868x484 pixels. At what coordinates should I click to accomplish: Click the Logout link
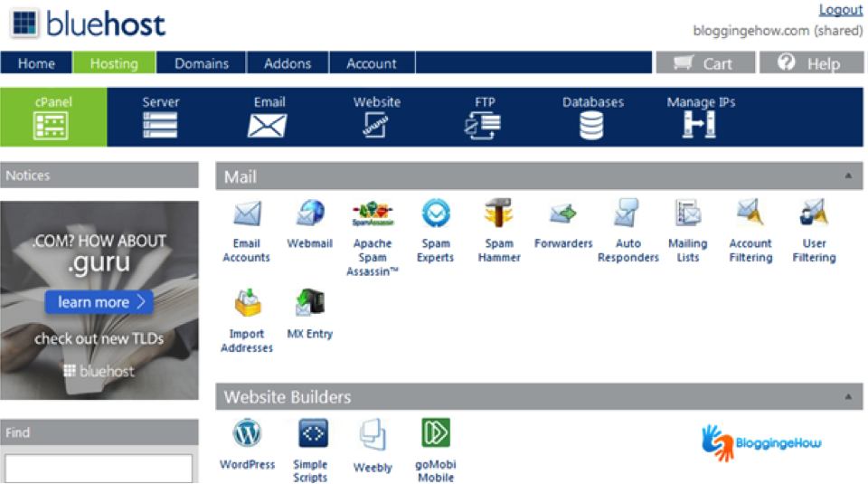(x=840, y=10)
